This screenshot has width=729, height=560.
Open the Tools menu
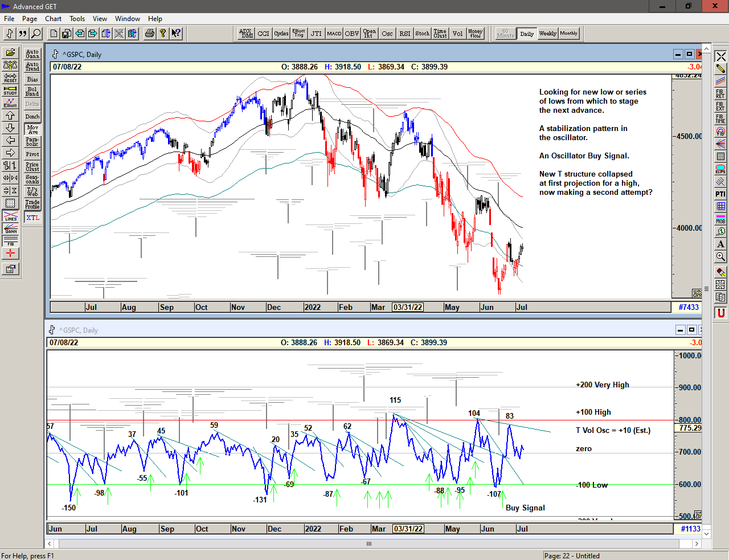pos(77,19)
